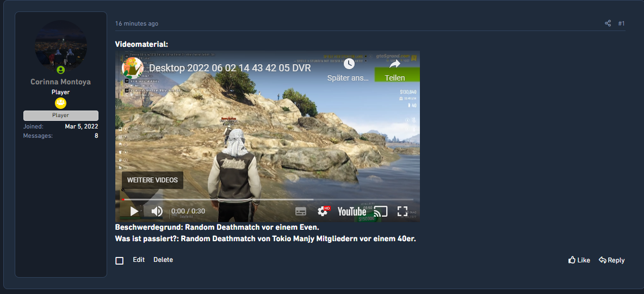Click the yellow group badge icon
This screenshot has width=644, height=294.
coord(61,103)
